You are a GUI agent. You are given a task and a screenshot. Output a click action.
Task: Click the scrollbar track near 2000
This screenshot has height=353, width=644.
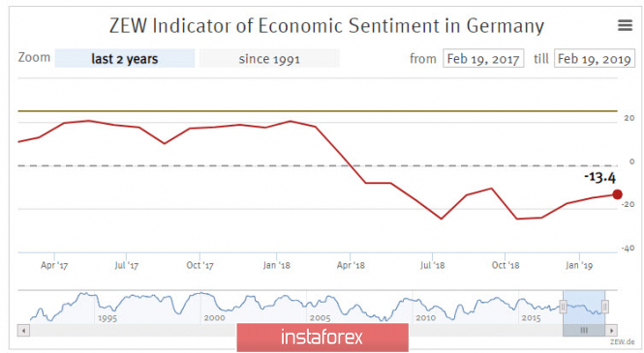(x=214, y=330)
